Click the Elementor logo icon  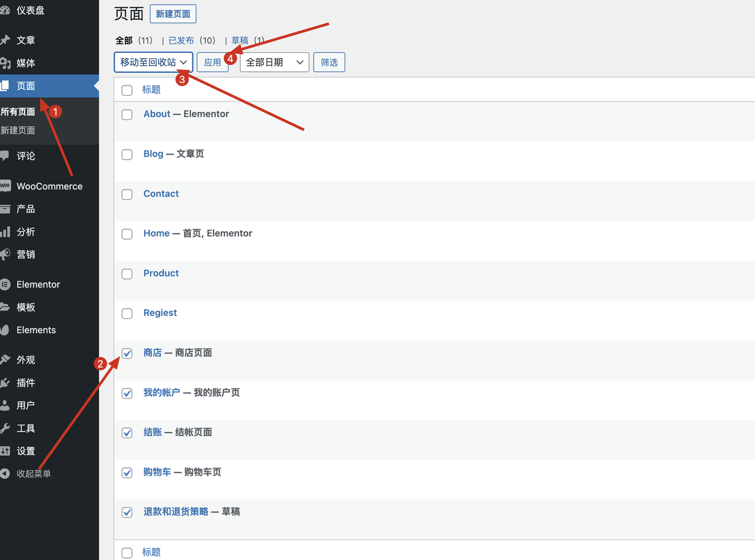(x=5, y=284)
